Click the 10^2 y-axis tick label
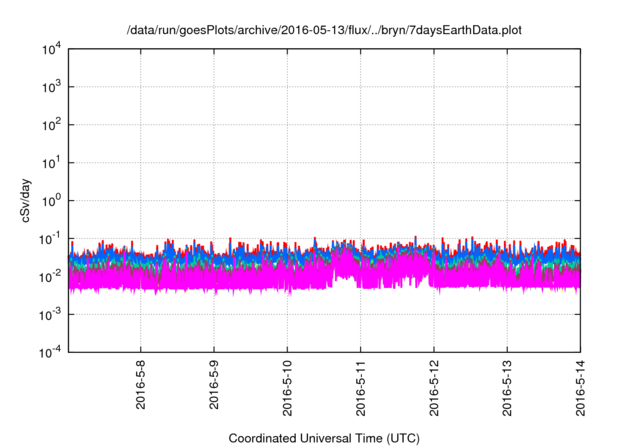This screenshot has height=448, width=640. [x=51, y=125]
